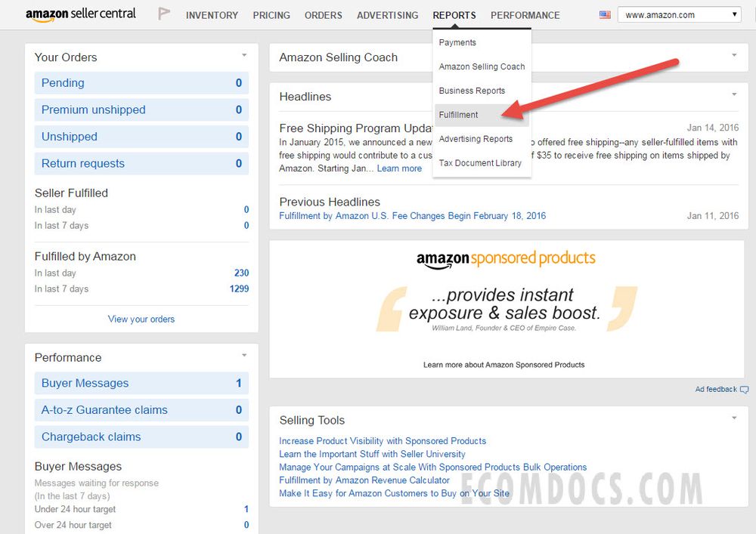
Task: Click the Jan 14, 2016 headline date
Action: [713, 128]
